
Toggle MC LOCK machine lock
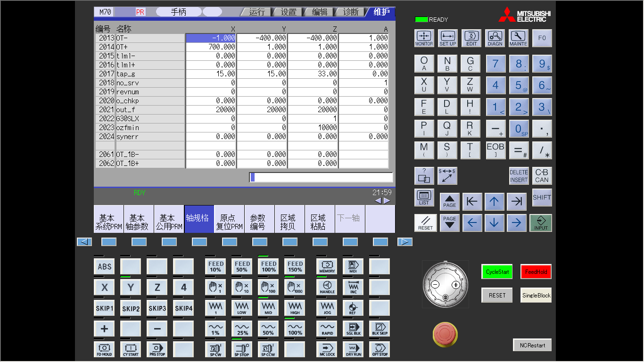click(x=327, y=349)
